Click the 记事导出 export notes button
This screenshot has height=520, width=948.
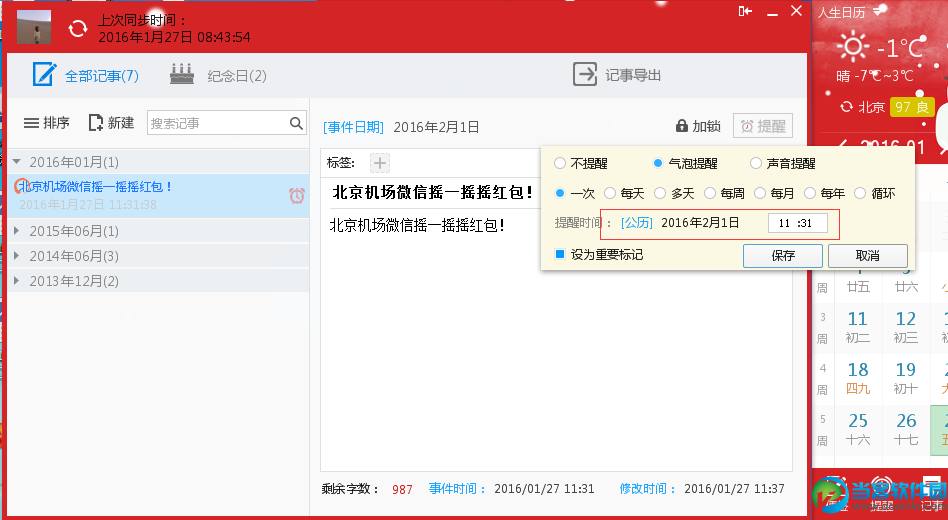tap(617, 75)
